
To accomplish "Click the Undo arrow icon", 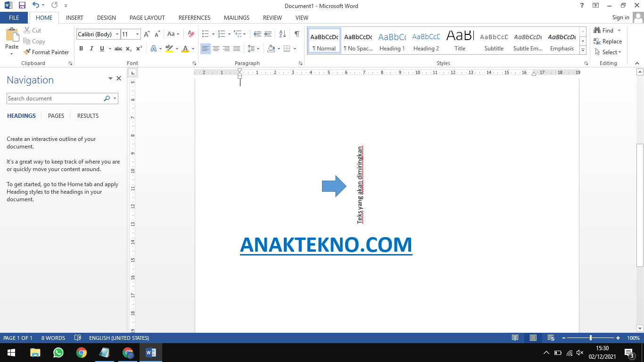I will pos(36,6).
